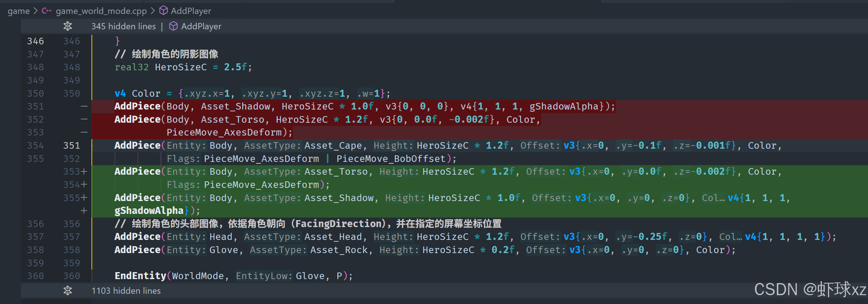This screenshot has height=304, width=868.
Task: Click the 'Color' variable name on line 350
Action: [146, 93]
